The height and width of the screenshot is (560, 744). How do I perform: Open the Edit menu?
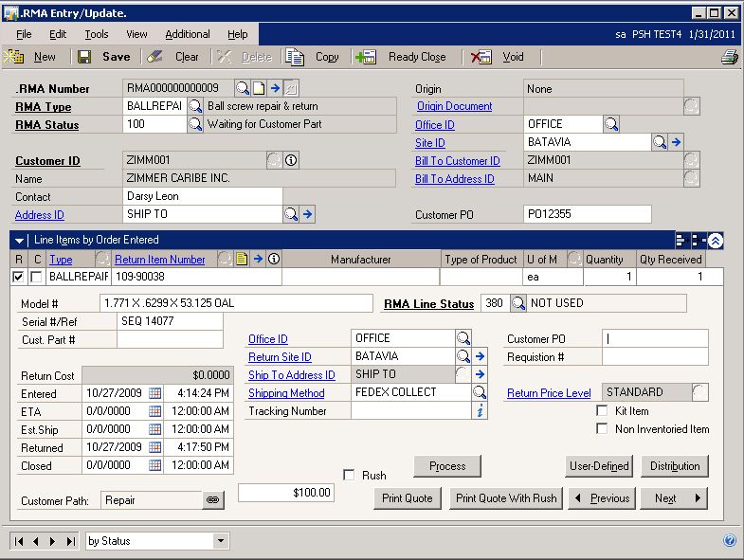pyautogui.click(x=58, y=34)
